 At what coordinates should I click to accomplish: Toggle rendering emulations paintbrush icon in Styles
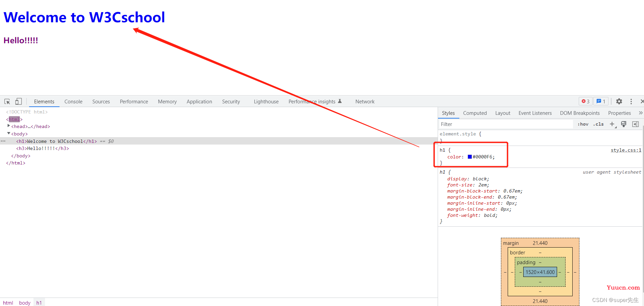click(x=624, y=124)
